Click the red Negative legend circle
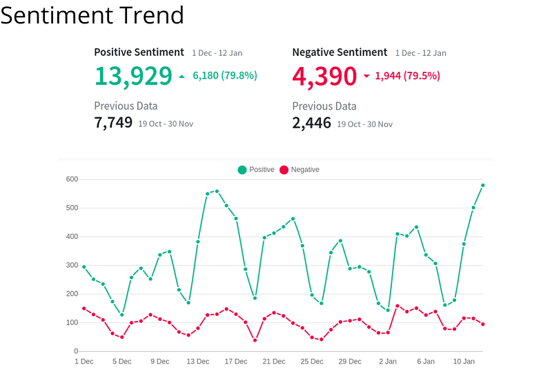The height and width of the screenshot is (392, 552). pyautogui.click(x=284, y=170)
